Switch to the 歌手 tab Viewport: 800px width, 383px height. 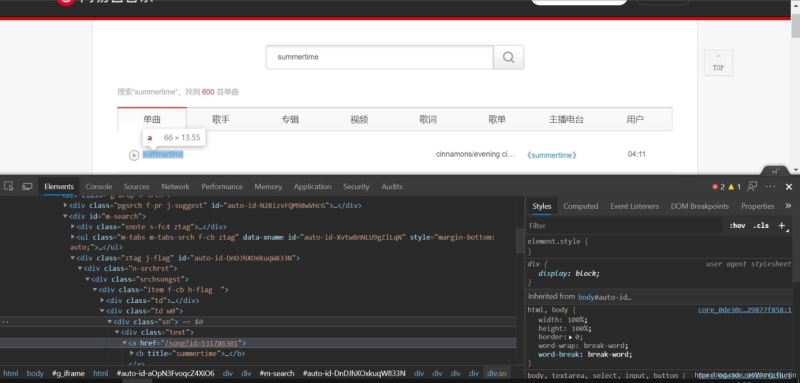[x=221, y=119]
